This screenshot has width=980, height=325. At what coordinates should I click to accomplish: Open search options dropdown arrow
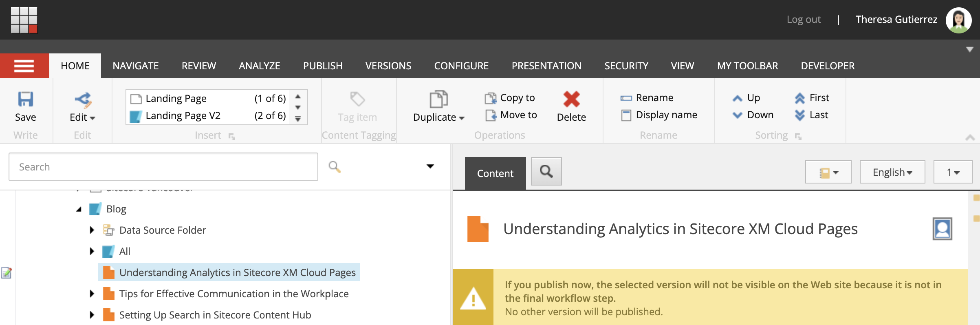pyautogui.click(x=430, y=166)
